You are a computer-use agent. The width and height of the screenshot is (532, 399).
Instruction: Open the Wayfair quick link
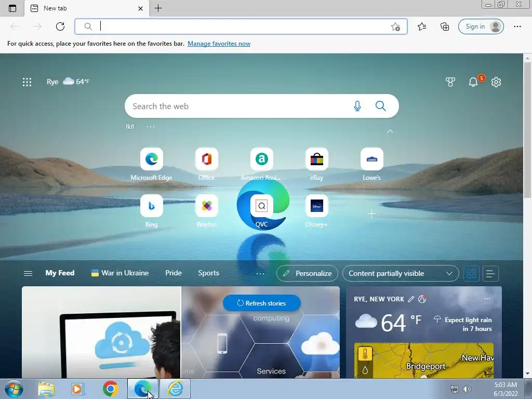pyautogui.click(x=206, y=211)
